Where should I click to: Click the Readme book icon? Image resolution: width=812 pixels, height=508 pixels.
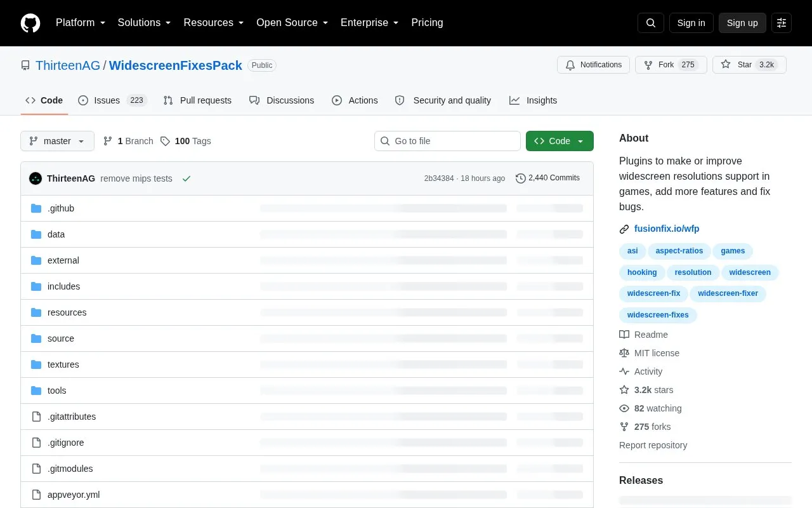624,335
